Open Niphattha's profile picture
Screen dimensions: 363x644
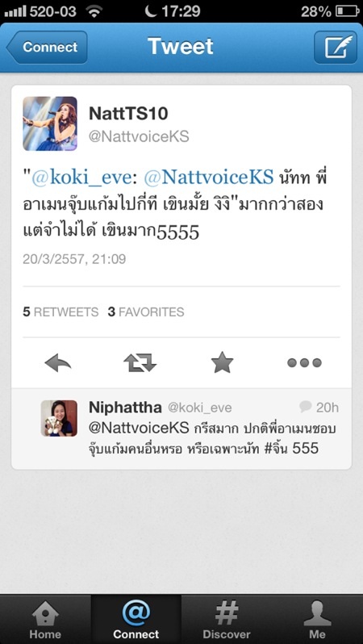click(x=59, y=418)
